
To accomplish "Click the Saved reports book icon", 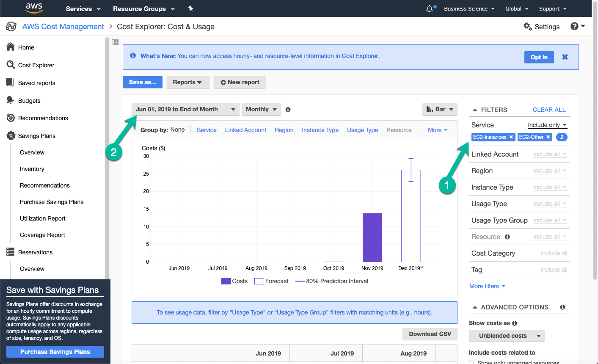I will coord(10,82).
